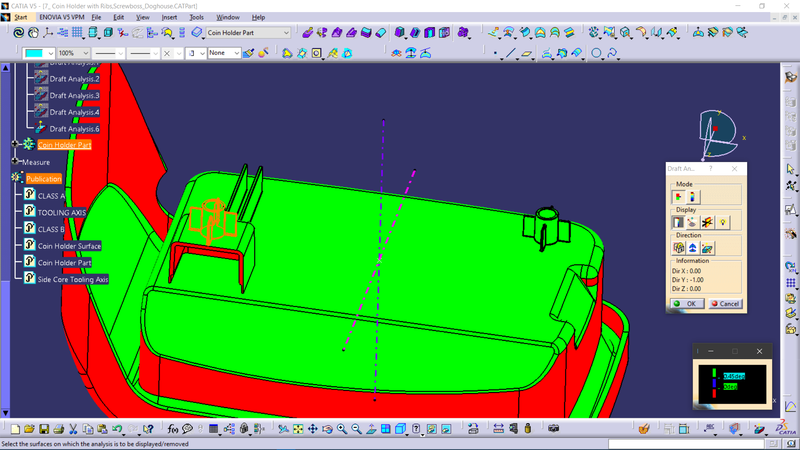Click the Quick mode button in Draft Analysis
The image size is (800, 450).
(x=679, y=197)
